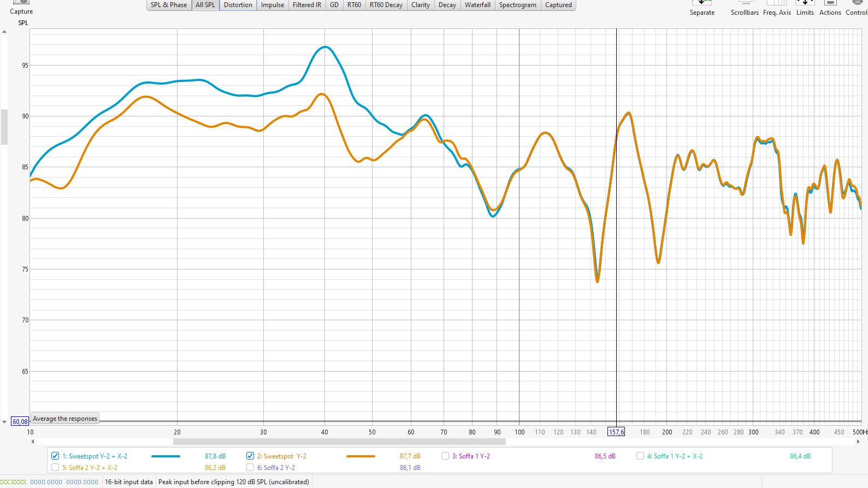
Task: Click the 87,7 dB trace 2 value
Action: [x=410, y=456]
